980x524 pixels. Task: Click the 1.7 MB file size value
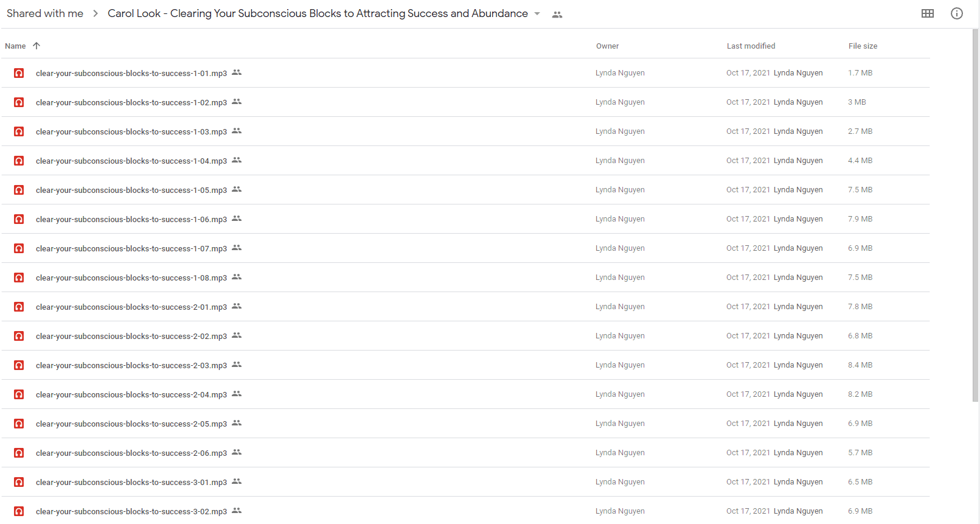tap(860, 73)
